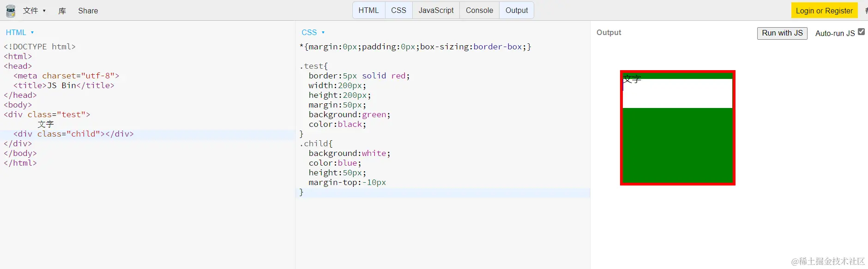Click the JS Bin logo icon
Screen dimensions: 868x269
11,11
